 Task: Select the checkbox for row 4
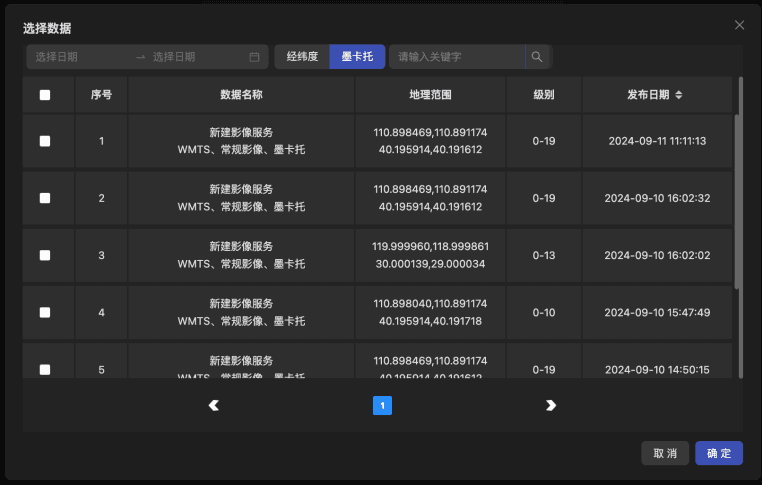tap(45, 312)
